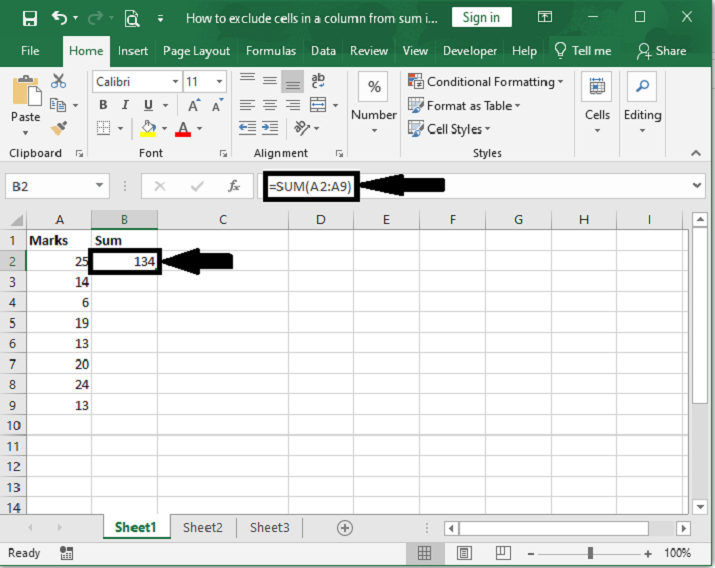The width and height of the screenshot is (715, 568).
Task: Toggle Wrap Text
Action: [x=318, y=81]
